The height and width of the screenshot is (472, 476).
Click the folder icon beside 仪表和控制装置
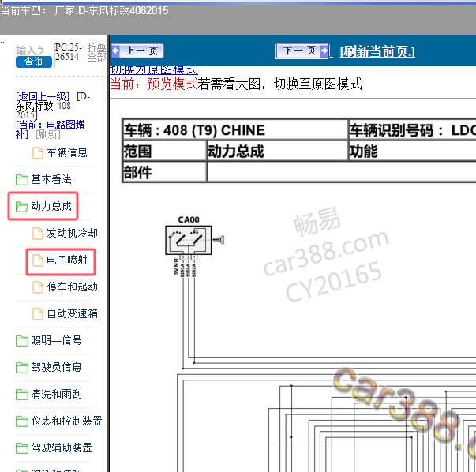click(22, 421)
